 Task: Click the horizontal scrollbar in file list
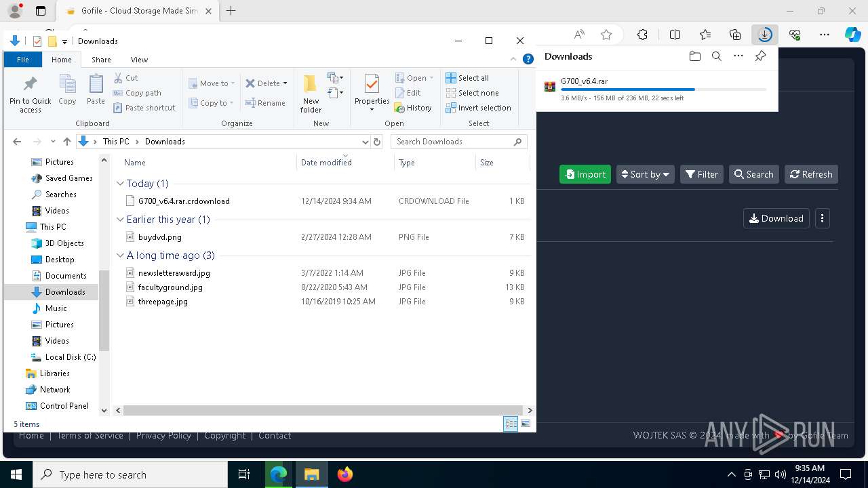[x=321, y=410]
